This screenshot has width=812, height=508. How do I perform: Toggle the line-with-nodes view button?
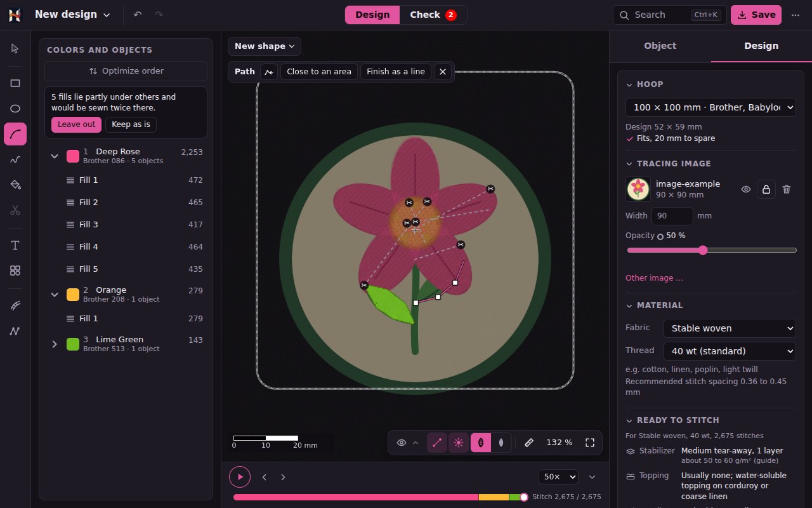coord(437,443)
